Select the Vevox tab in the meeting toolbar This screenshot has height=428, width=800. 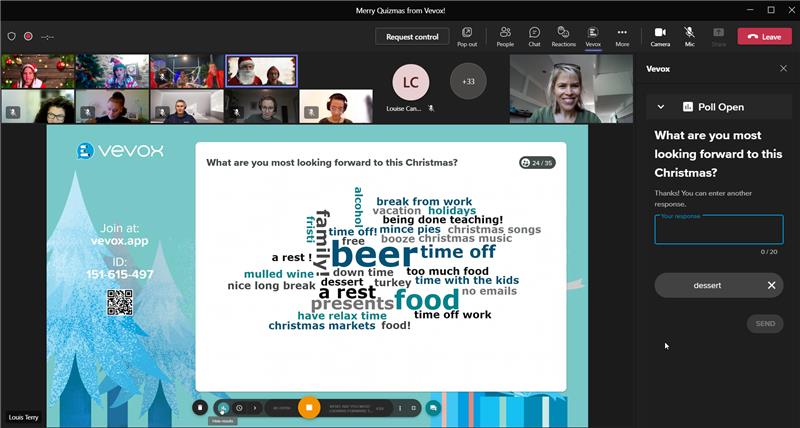pos(593,36)
